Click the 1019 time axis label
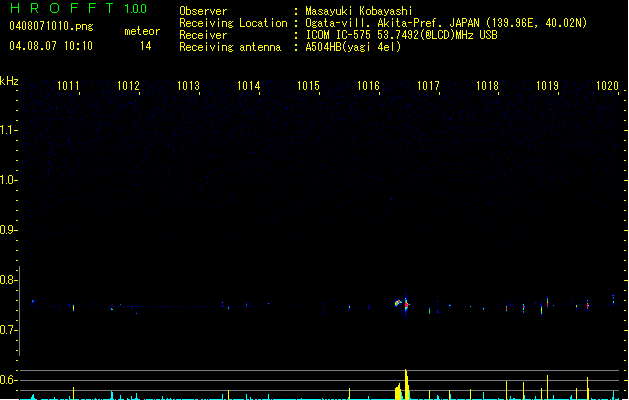This screenshot has width=629, height=400. pyautogui.click(x=548, y=85)
